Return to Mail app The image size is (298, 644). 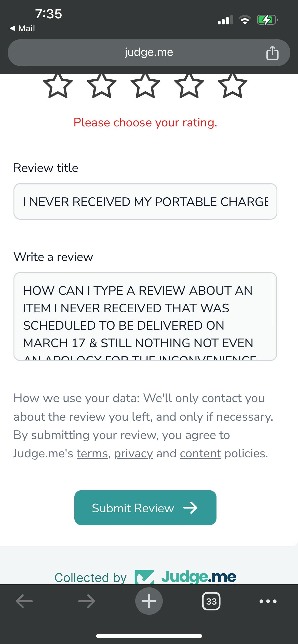pyautogui.click(x=22, y=28)
